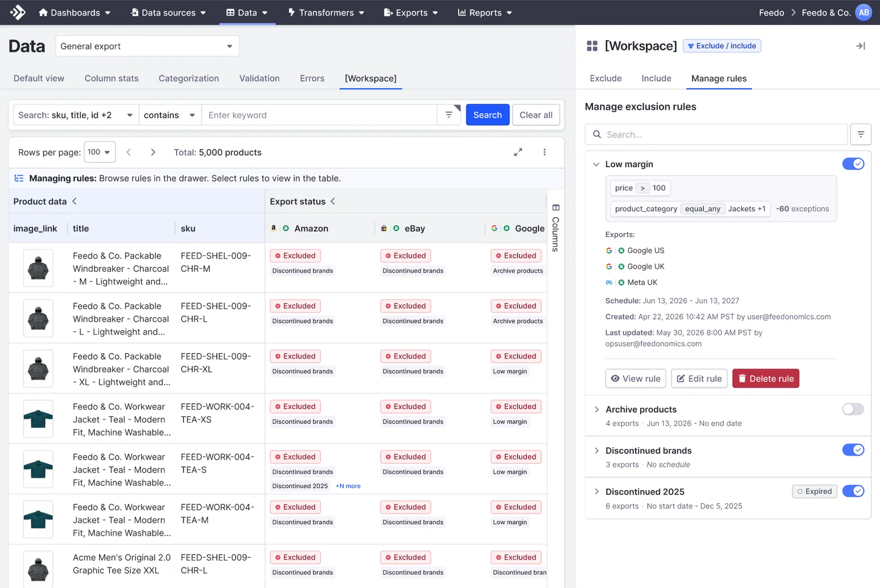This screenshot has height=588, width=880.
Task: Change rows per page dropdown
Action: coord(100,152)
